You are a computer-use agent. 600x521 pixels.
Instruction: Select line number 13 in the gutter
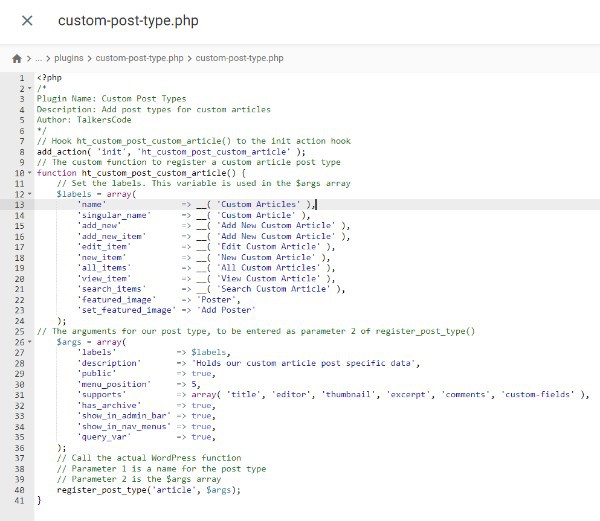[x=20, y=205]
